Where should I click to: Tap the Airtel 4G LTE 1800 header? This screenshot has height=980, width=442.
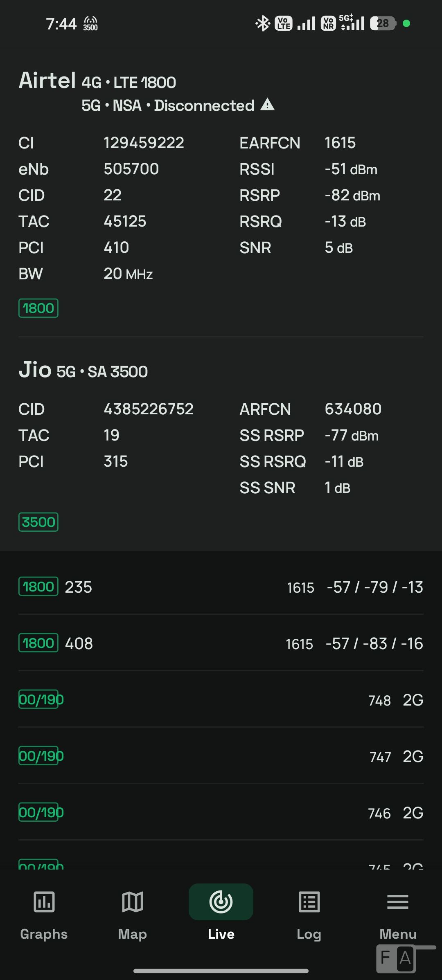97,81
